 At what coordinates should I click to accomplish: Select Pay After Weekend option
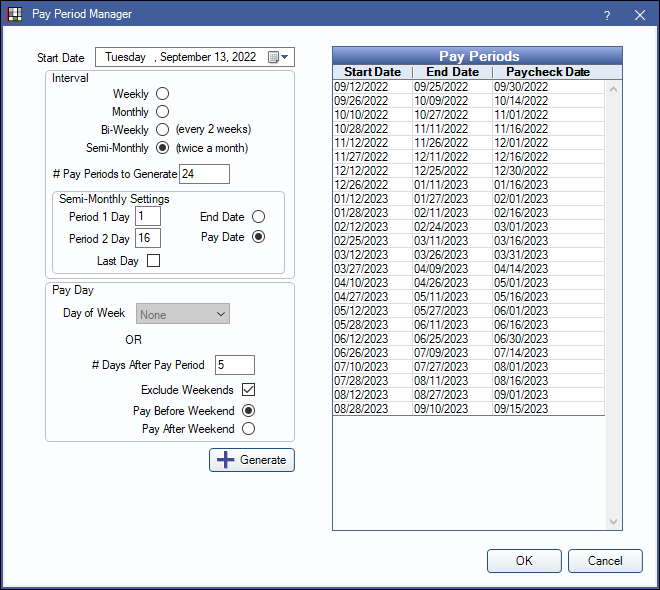249,429
